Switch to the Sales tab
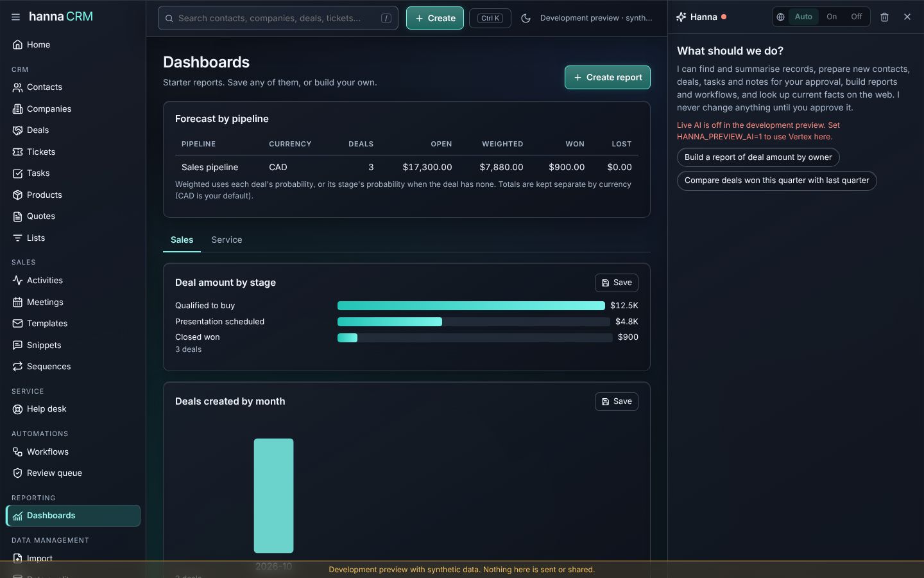This screenshot has width=924, height=578. point(182,240)
